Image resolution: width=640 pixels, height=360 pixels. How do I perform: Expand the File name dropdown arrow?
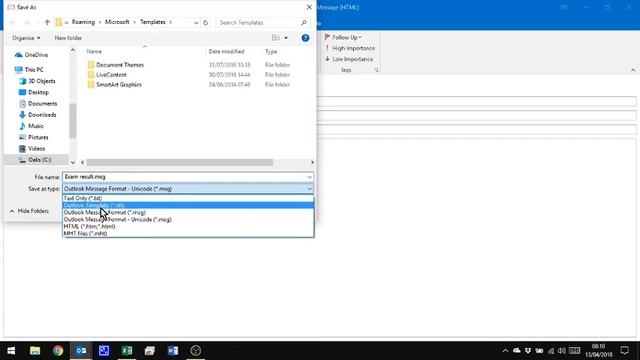click(309, 177)
